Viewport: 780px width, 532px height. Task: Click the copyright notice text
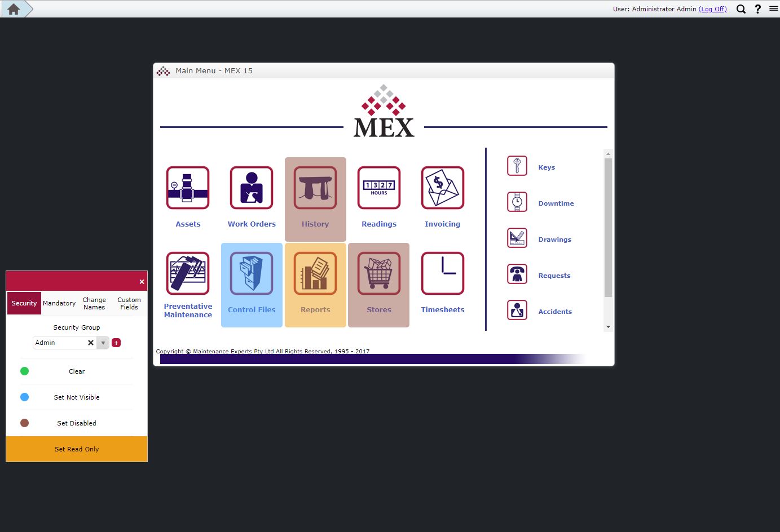[x=263, y=351]
